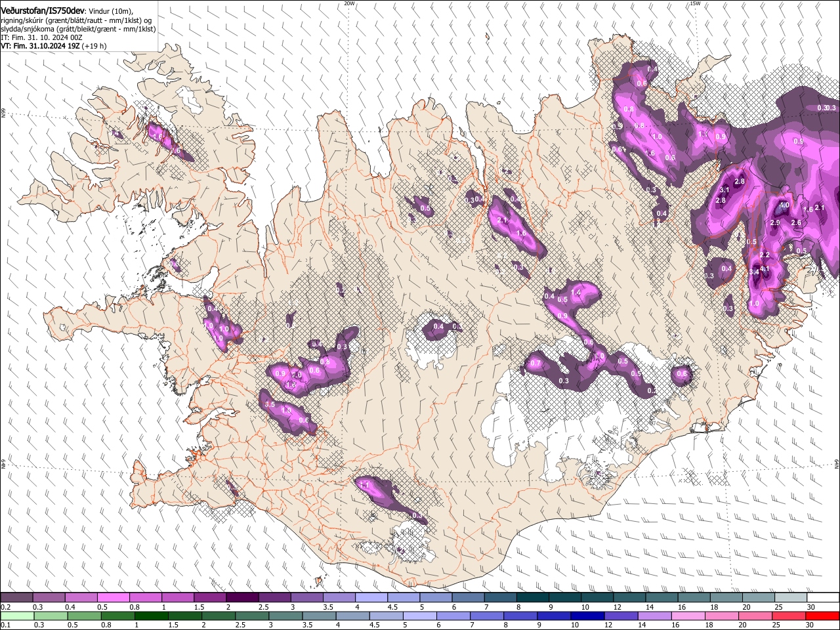The height and width of the screenshot is (630, 840).
Task: Click the '20W' longitude label
Action: pos(350,3)
